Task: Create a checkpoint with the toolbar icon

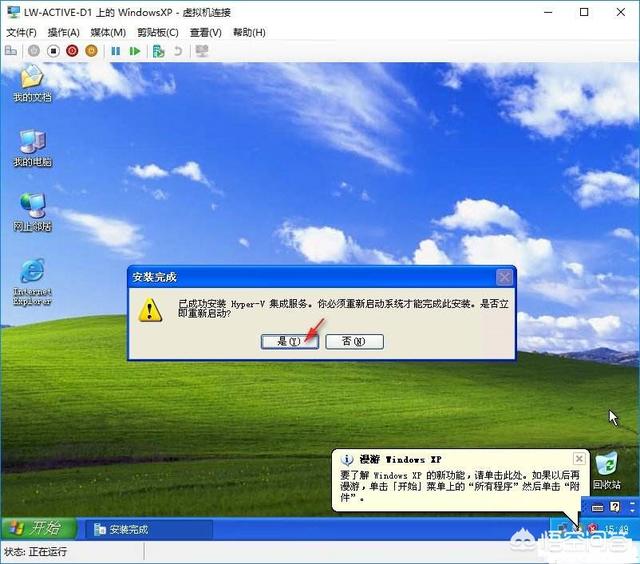Action: (158, 51)
